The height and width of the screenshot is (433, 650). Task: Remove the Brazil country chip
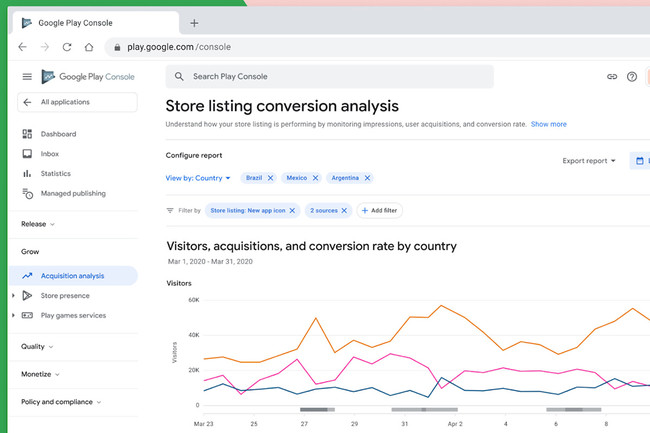click(270, 178)
